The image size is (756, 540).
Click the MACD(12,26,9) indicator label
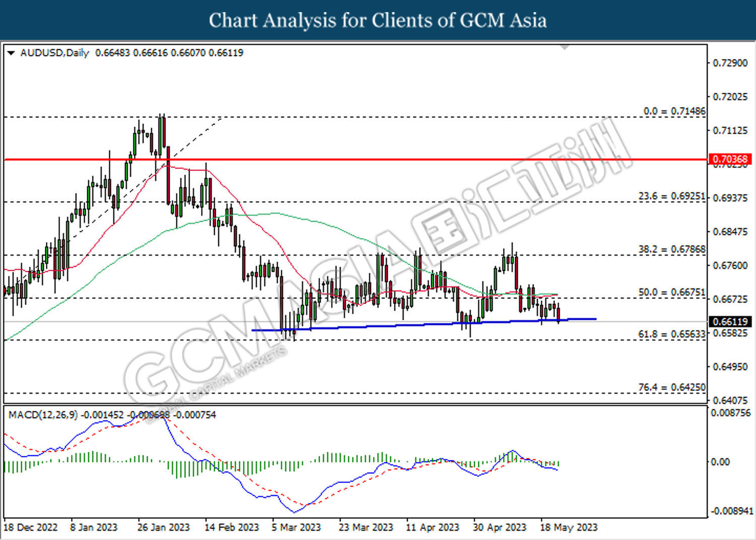point(43,415)
